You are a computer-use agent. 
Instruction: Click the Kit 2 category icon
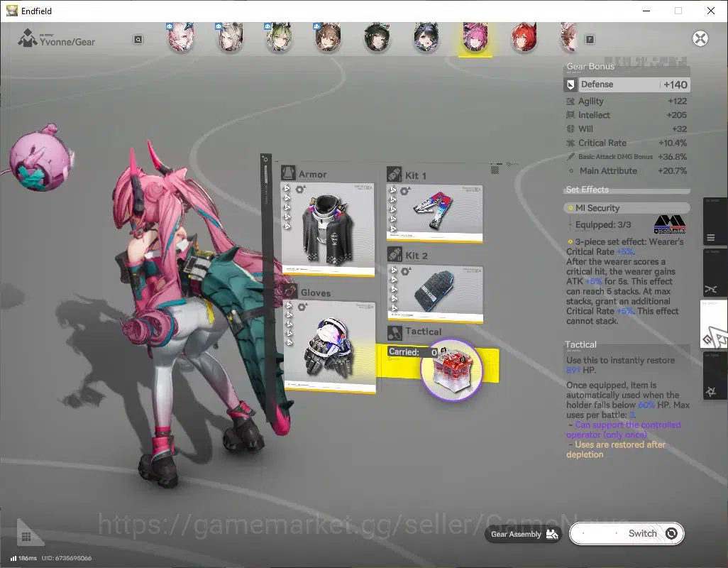pyautogui.click(x=395, y=254)
